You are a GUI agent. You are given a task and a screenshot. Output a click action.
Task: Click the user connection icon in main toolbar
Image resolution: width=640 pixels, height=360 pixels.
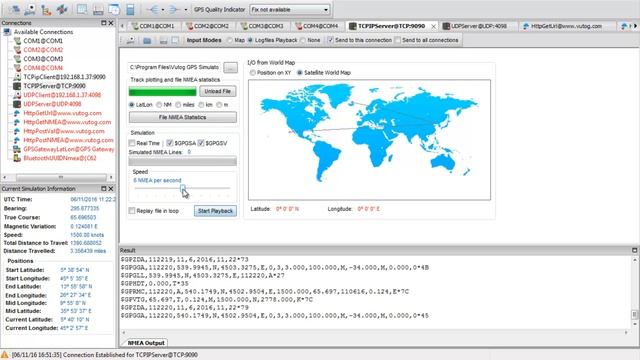pos(30,9)
